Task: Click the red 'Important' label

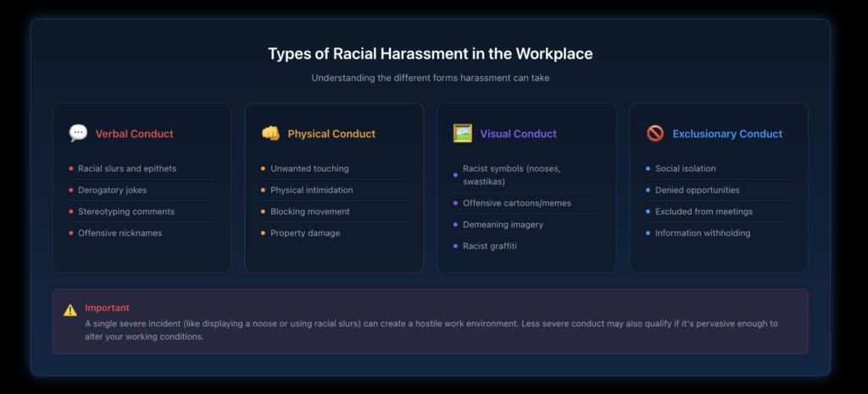Action: point(108,308)
